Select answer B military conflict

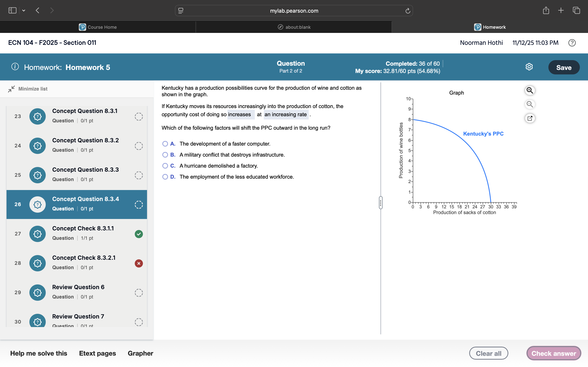point(165,155)
